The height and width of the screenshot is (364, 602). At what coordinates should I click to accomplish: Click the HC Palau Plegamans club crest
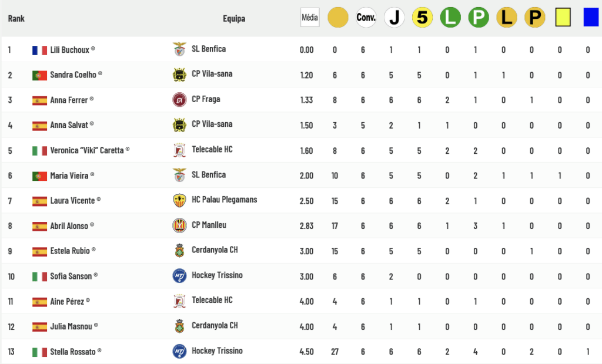[179, 200]
